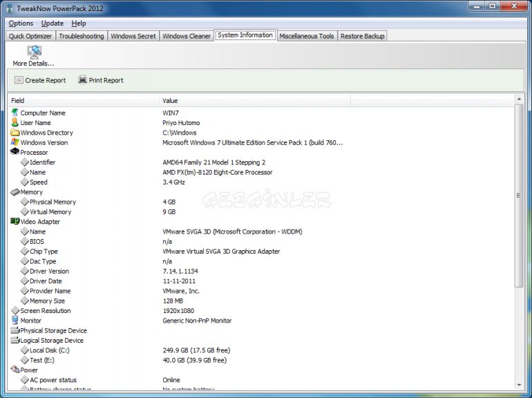Open the Options menu

21,23
